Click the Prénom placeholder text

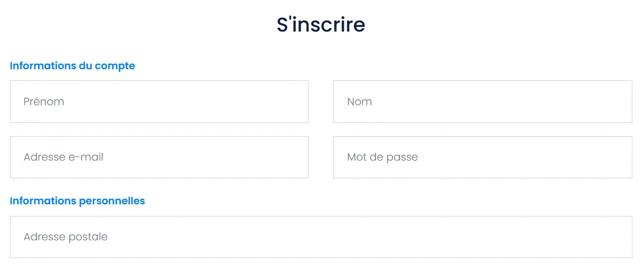[x=44, y=102]
